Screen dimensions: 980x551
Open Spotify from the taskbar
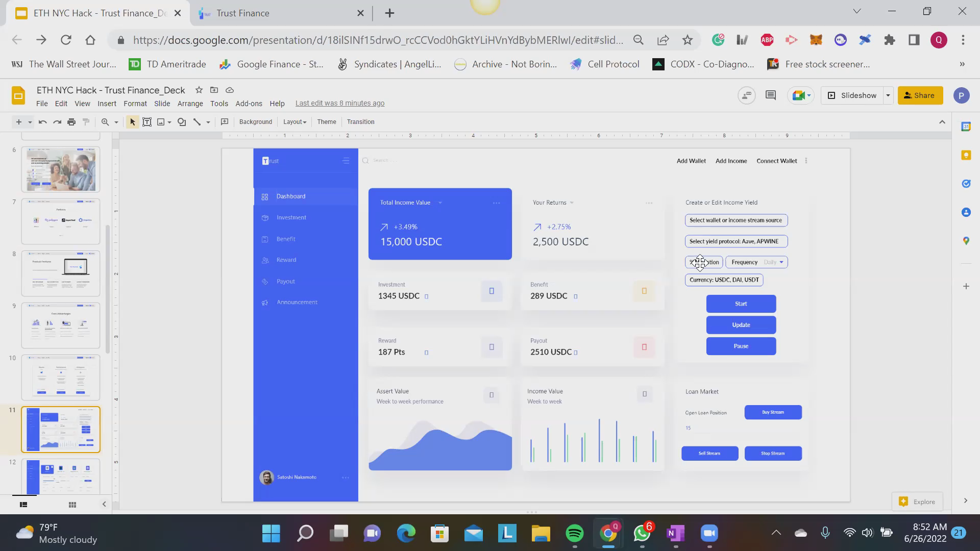575,533
